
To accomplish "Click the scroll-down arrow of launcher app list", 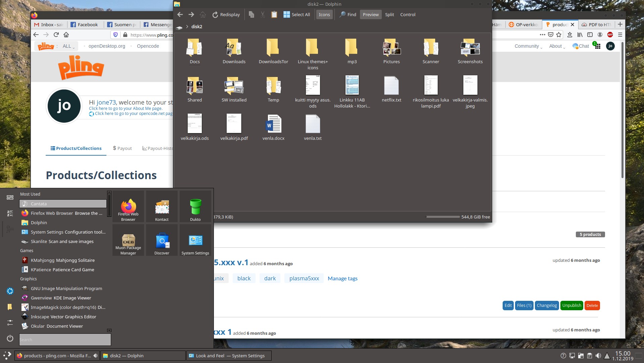I will [x=109, y=330].
